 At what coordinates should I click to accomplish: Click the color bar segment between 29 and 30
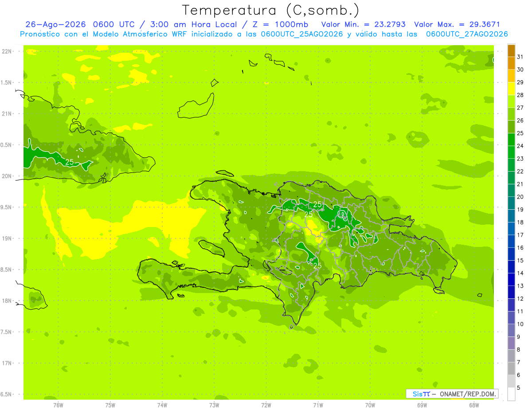click(x=511, y=76)
